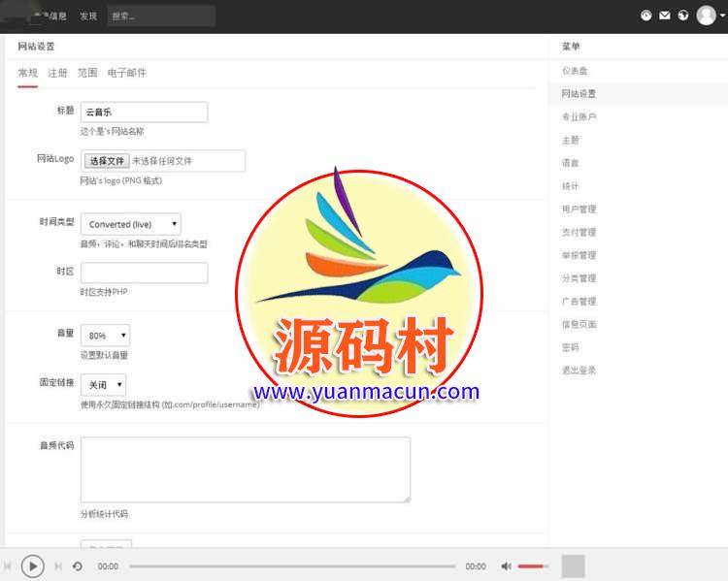The width and height of the screenshot is (728, 581).
Task: Open the 固定链接 关闭 dropdown
Action: point(104,385)
